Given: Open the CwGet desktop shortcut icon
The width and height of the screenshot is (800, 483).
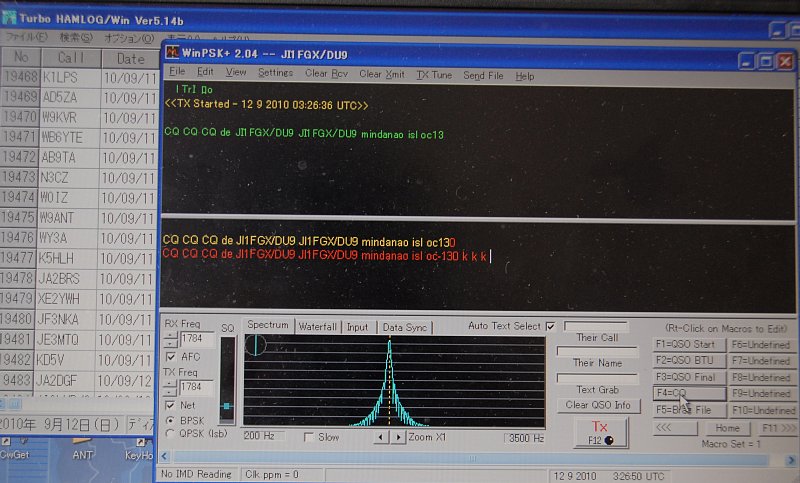Looking at the screenshot, I should pyautogui.click(x=14, y=449).
